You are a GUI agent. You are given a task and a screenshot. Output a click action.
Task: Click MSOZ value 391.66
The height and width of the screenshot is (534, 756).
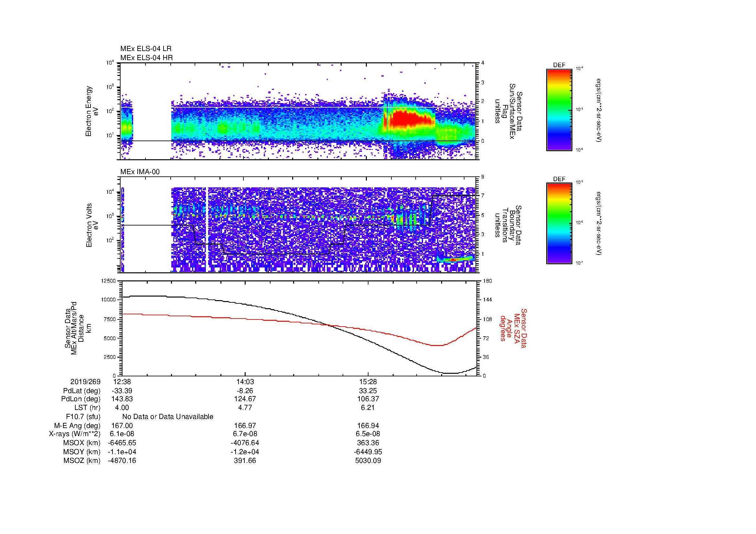245,461
